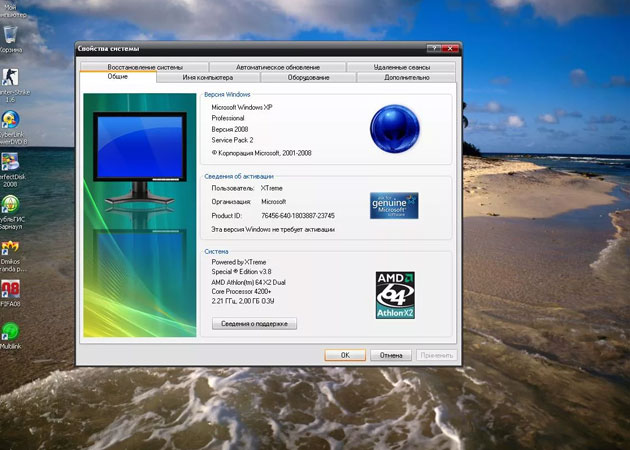Image resolution: width=630 pixels, height=450 pixels.
Task: Open Multilink desktop icon
Action: [x=11, y=331]
